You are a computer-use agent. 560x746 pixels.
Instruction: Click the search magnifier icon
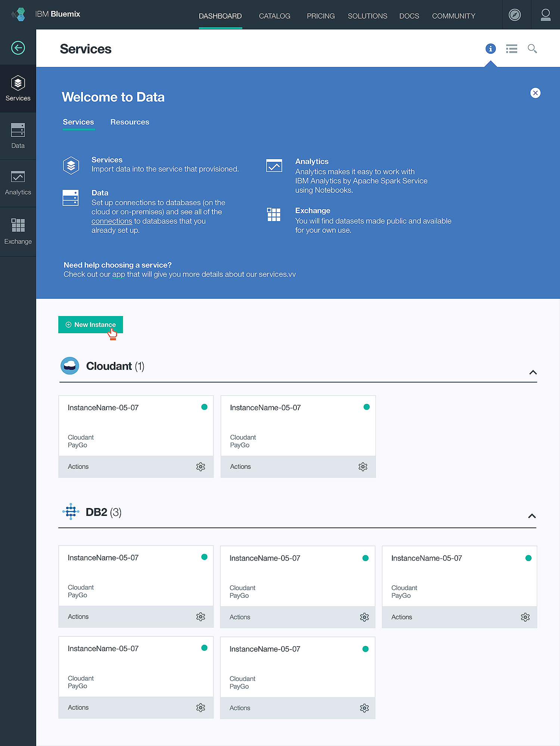click(532, 49)
